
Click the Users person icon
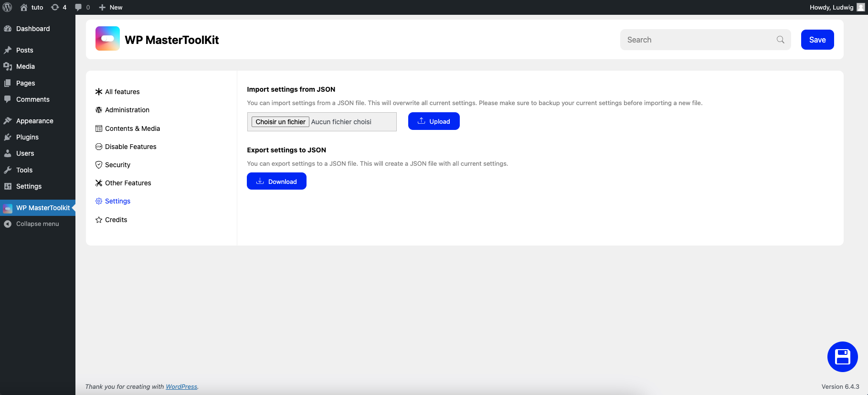[x=8, y=153]
